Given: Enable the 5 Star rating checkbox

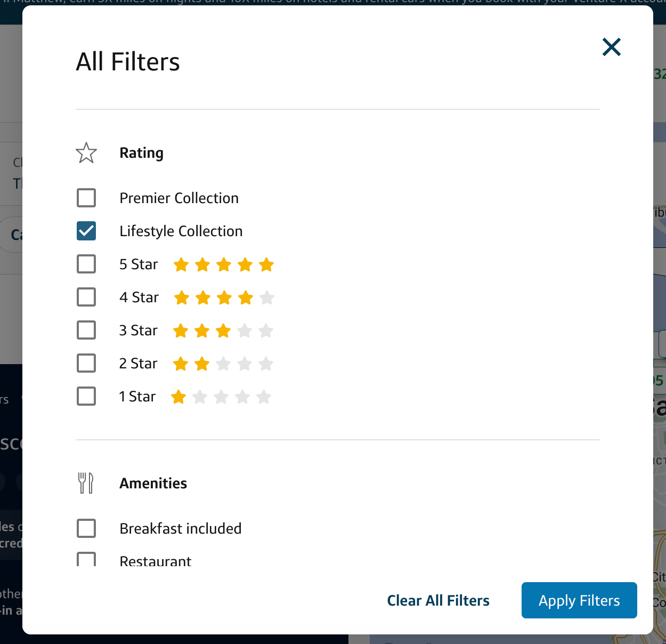Looking at the screenshot, I should (86, 264).
